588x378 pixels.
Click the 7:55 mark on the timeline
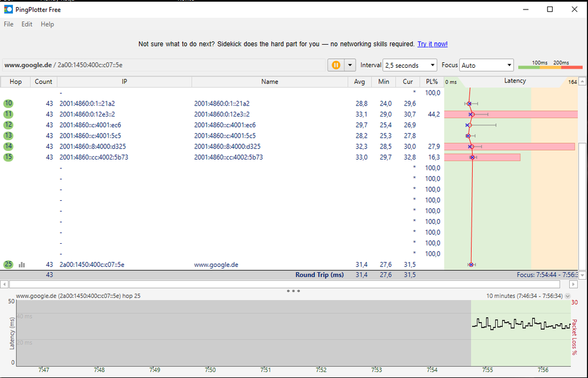point(487,370)
